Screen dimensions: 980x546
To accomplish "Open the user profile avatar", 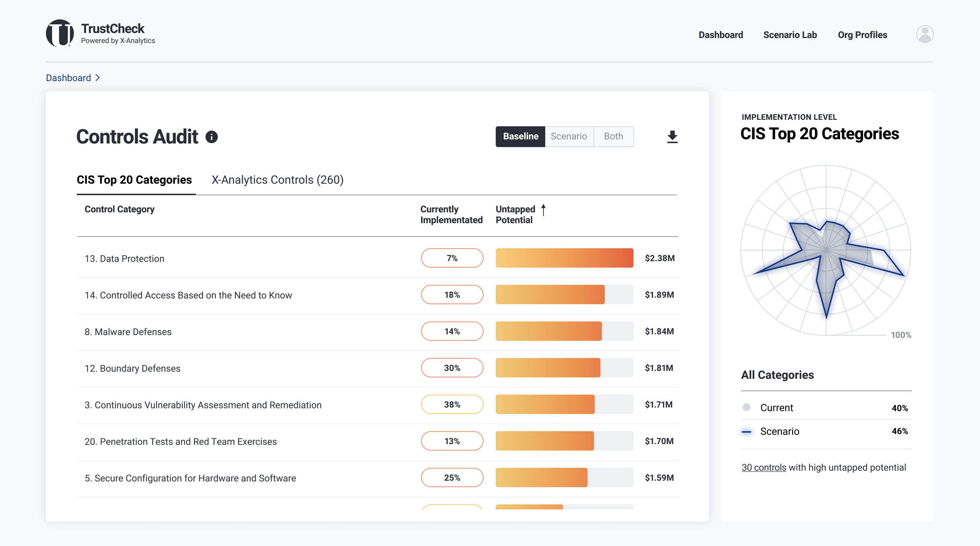I will [x=924, y=34].
